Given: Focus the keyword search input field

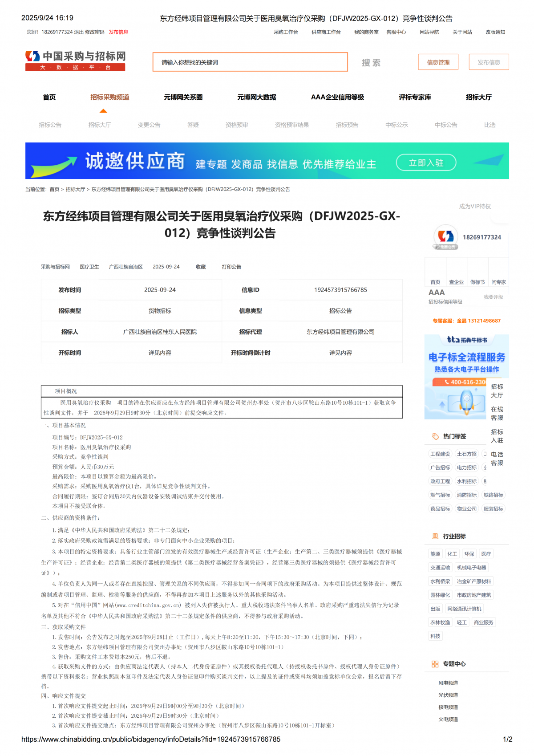Looking at the screenshot, I should [x=250, y=62].
